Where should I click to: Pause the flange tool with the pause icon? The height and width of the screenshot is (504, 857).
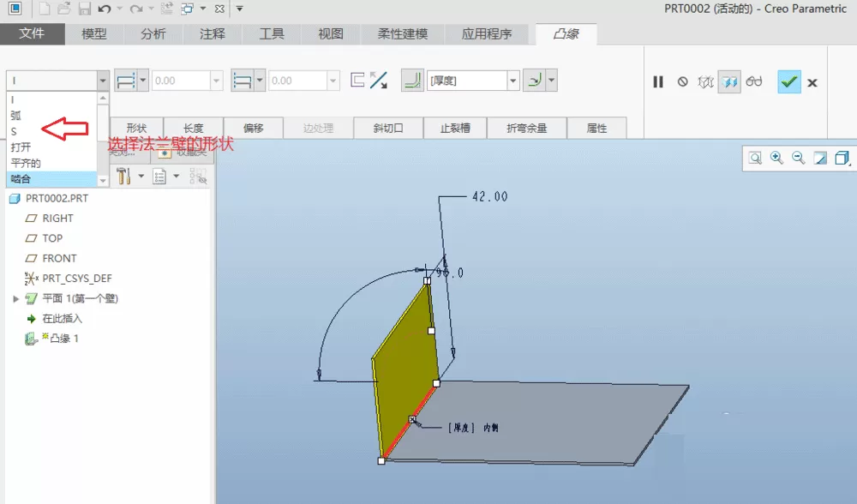[x=658, y=82]
